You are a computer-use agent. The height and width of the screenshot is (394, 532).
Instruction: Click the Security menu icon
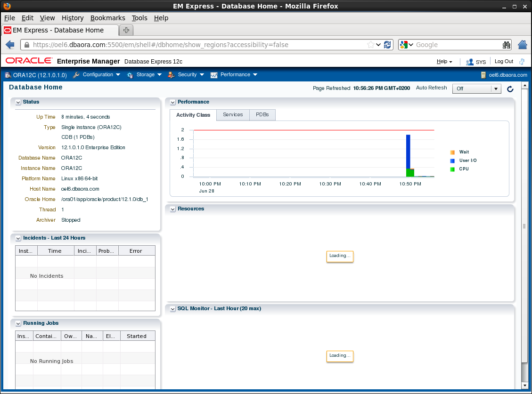pos(172,75)
